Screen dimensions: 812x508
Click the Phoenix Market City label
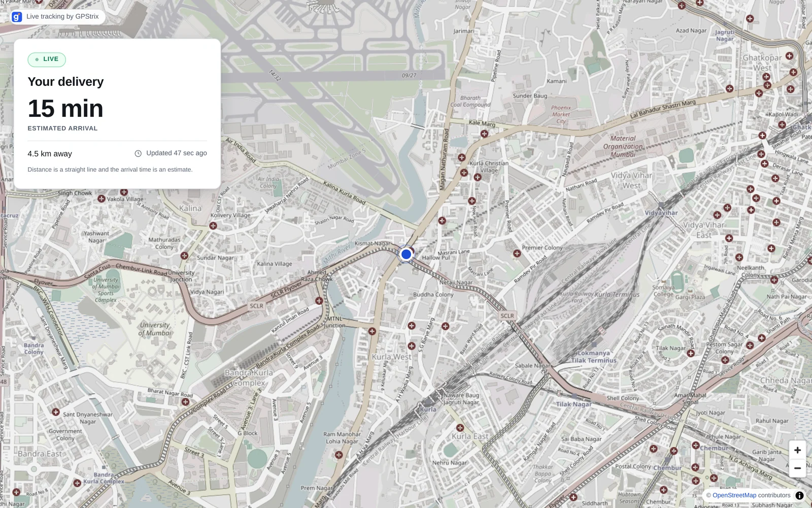pos(561,114)
